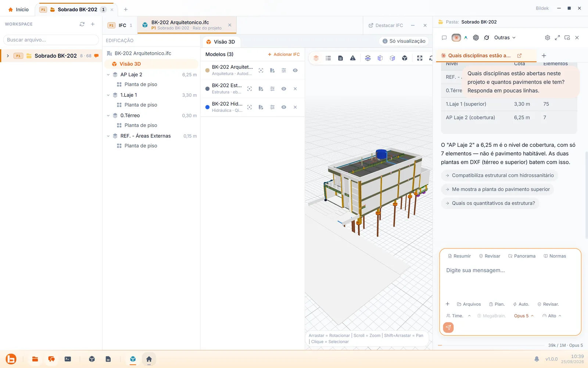Image resolution: width=588 pixels, height=368 pixels.
Task: Select the IFC tab
Action: (x=120, y=25)
